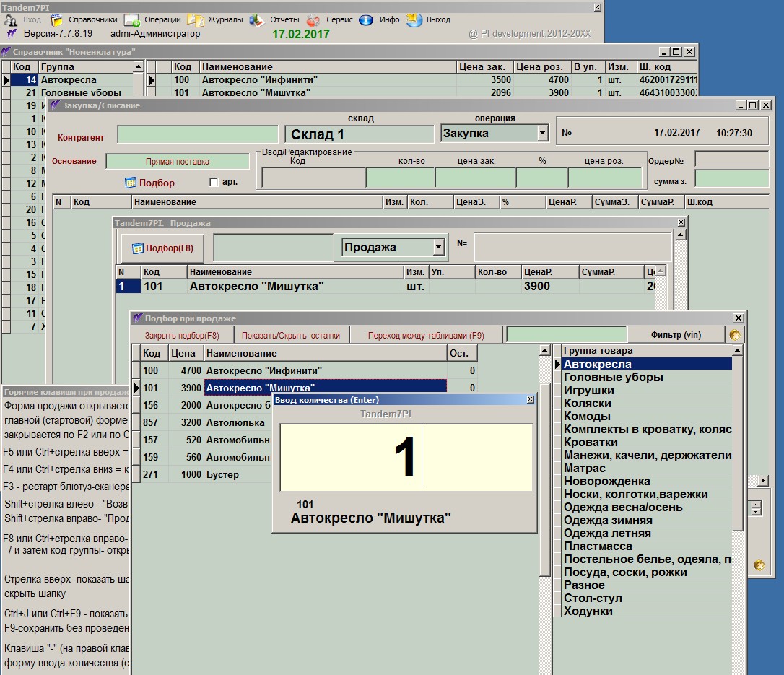784x675 pixels.
Task: Click the ОрдерNo- input field
Action: 731,160
